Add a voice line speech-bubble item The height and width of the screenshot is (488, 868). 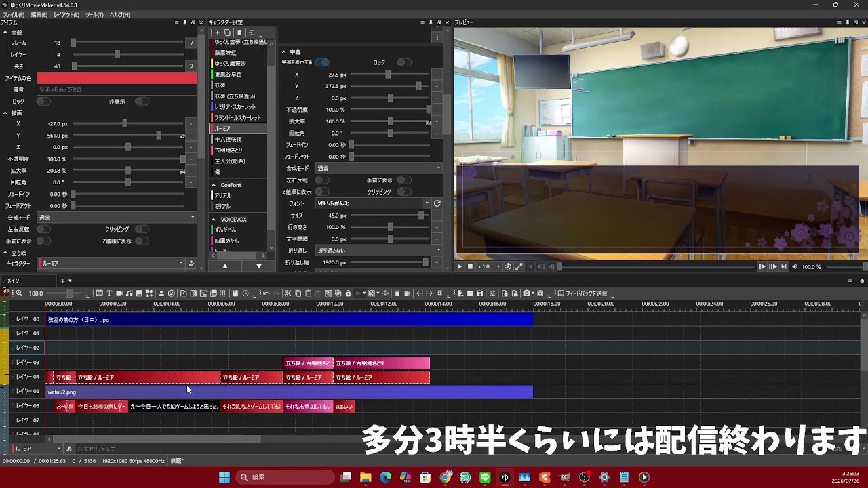tap(100, 293)
